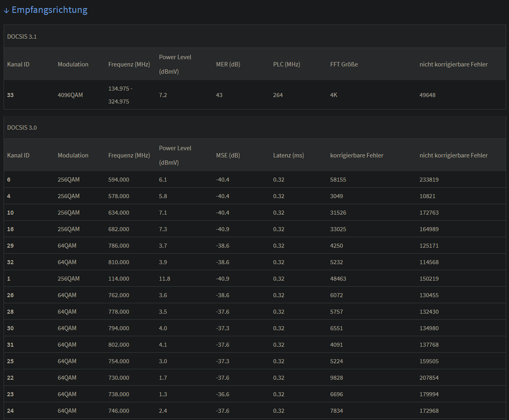
Task: Click channel ID 25 cell
Action: [10, 361]
